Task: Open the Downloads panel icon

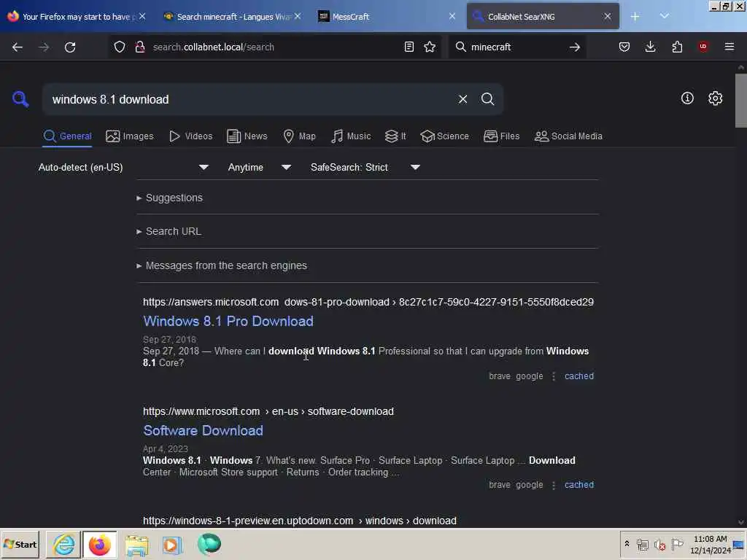Action: (x=650, y=47)
